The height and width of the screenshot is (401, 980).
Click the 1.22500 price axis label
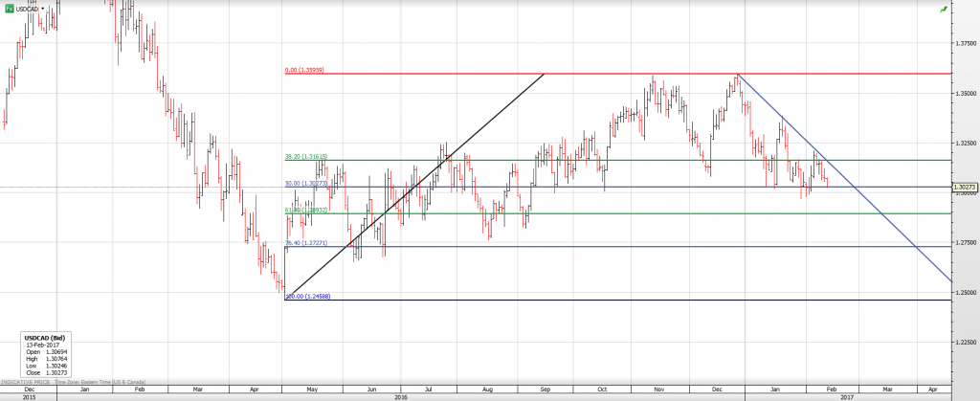(x=965, y=342)
